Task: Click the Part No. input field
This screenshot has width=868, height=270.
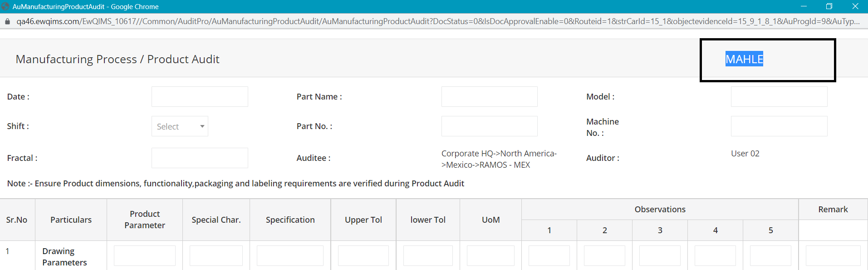Action: 490,126
